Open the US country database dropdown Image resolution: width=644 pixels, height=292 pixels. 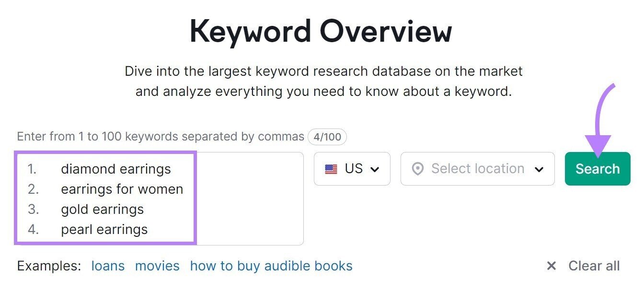[352, 168]
